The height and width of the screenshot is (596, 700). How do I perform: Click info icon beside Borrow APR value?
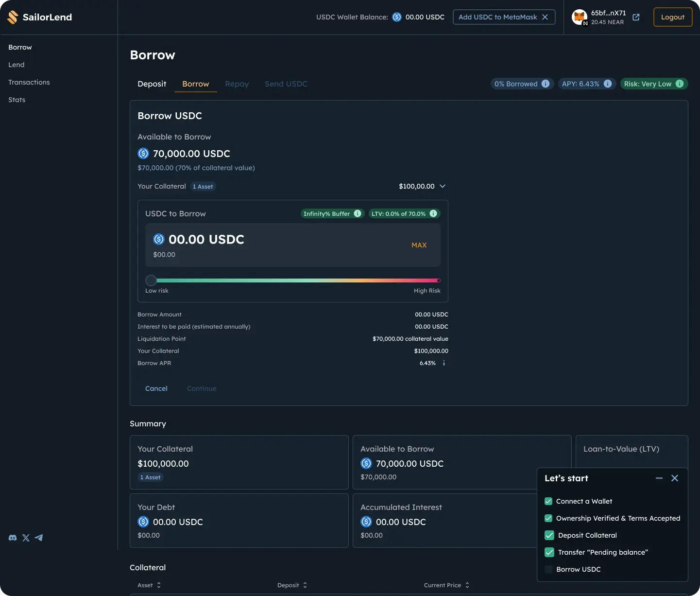click(444, 363)
